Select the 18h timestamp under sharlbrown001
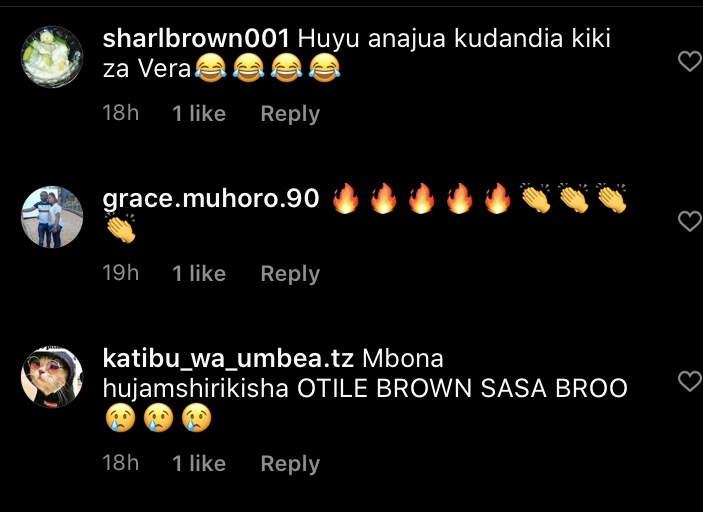703x512 pixels. point(121,113)
